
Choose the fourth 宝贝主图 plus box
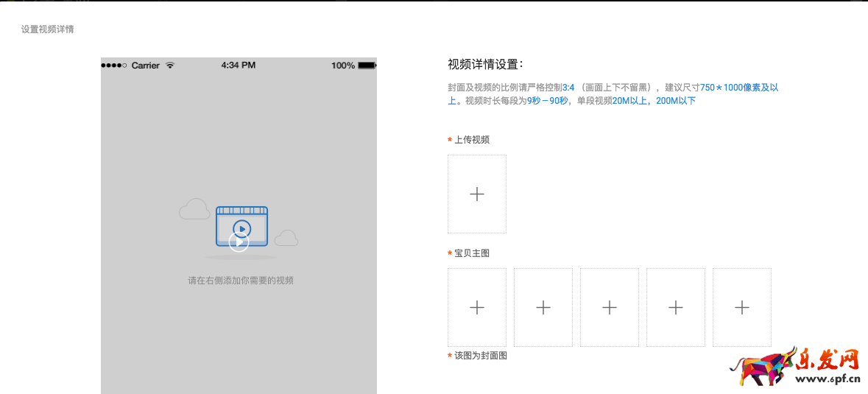coord(675,307)
